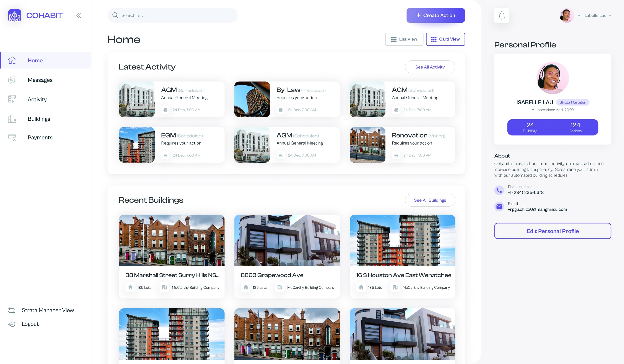Click Edit Personal Profile

[x=552, y=231]
